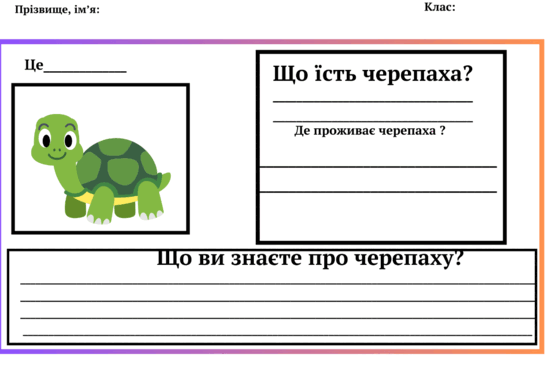Image resolution: width=550 pixels, height=372 pixels.
Task: Click the "Клас:" label
Action: tap(440, 7)
